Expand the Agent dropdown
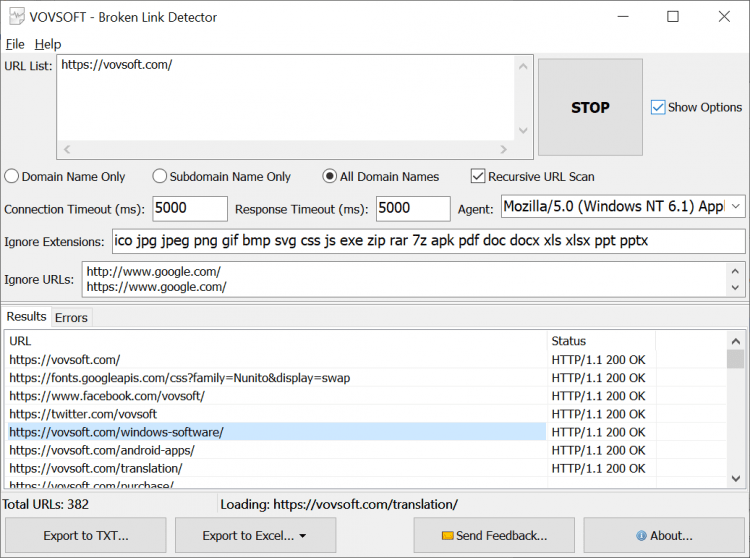The width and height of the screenshot is (750, 558). coord(736,207)
